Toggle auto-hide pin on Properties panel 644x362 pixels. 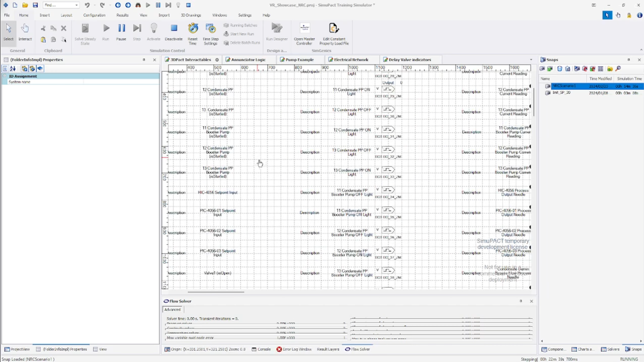click(144, 60)
